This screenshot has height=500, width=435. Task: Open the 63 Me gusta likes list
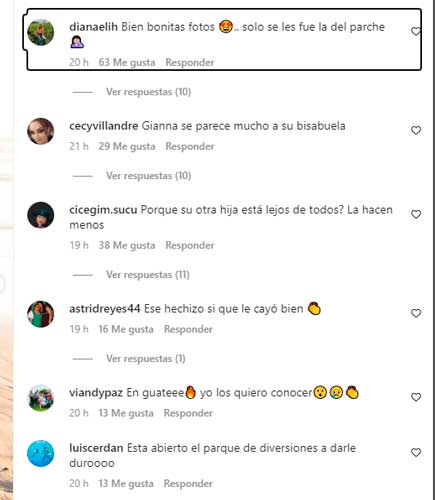(127, 62)
